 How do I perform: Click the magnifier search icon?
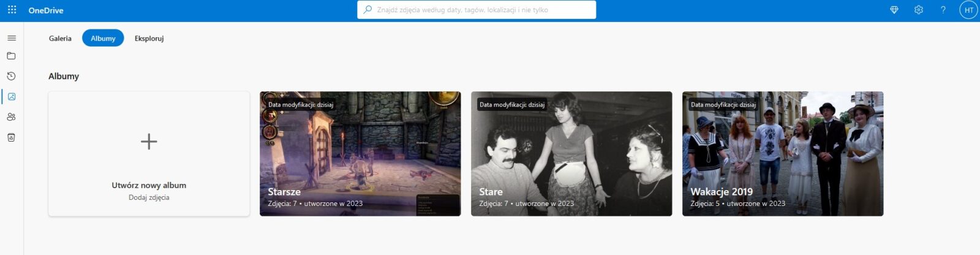[367, 10]
